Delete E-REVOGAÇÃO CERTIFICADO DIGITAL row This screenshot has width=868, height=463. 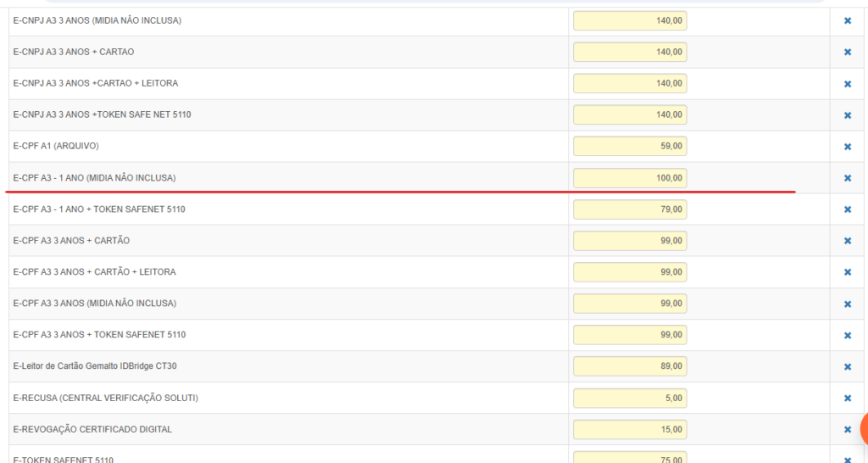tap(847, 429)
